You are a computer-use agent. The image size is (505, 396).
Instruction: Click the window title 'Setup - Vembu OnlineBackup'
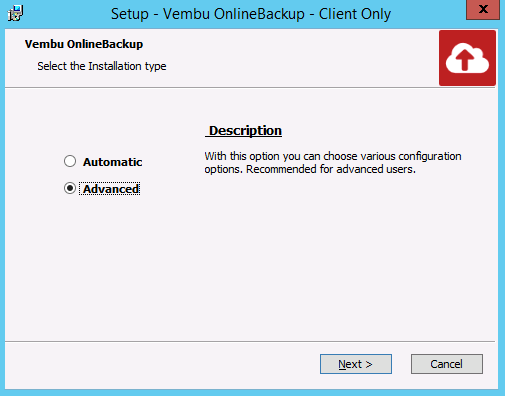[x=208, y=14]
